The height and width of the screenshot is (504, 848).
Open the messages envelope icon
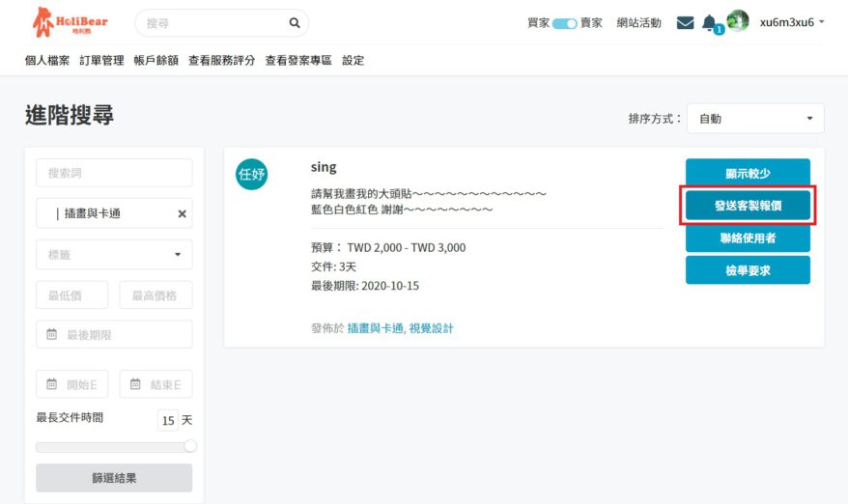685,23
